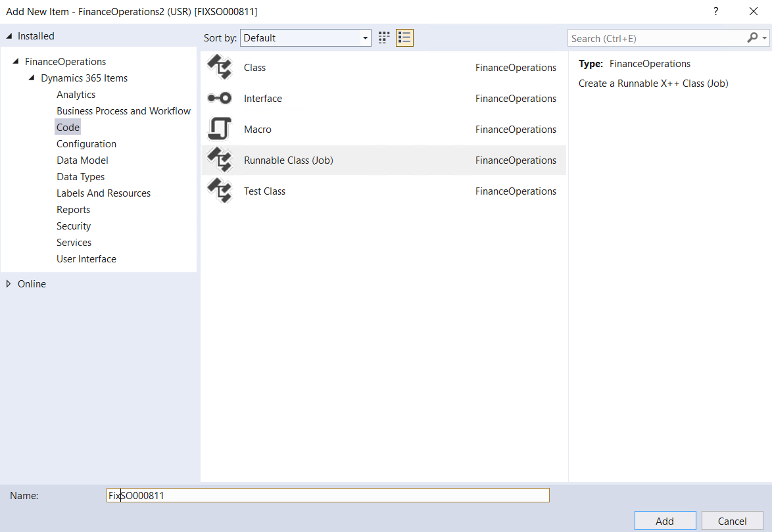This screenshot has height=532, width=772.
Task: Open the Sort by Default dropdown
Action: [306, 38]
